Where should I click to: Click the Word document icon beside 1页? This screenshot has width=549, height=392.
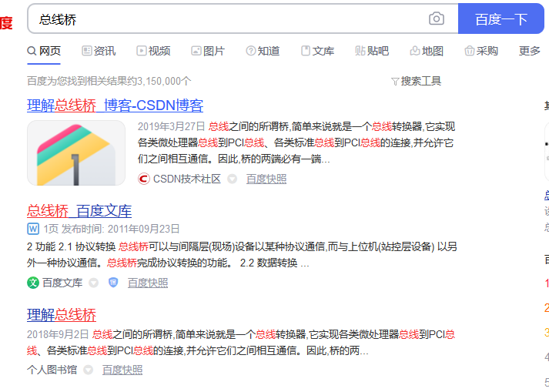point(33,229)
